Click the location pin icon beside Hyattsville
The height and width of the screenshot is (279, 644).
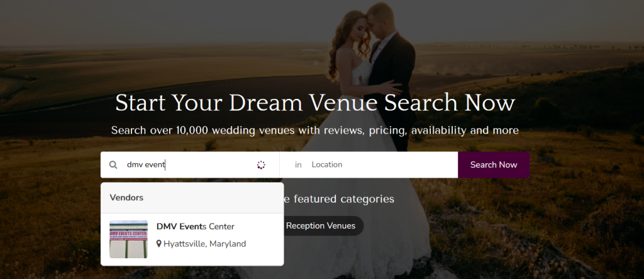click(x=159, y=244)
